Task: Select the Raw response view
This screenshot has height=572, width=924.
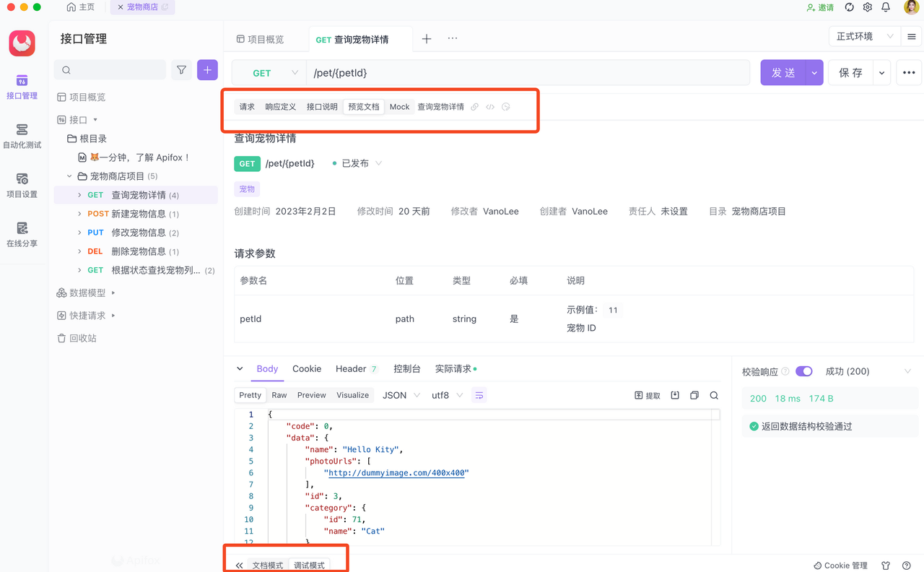Action: [279, 395]
